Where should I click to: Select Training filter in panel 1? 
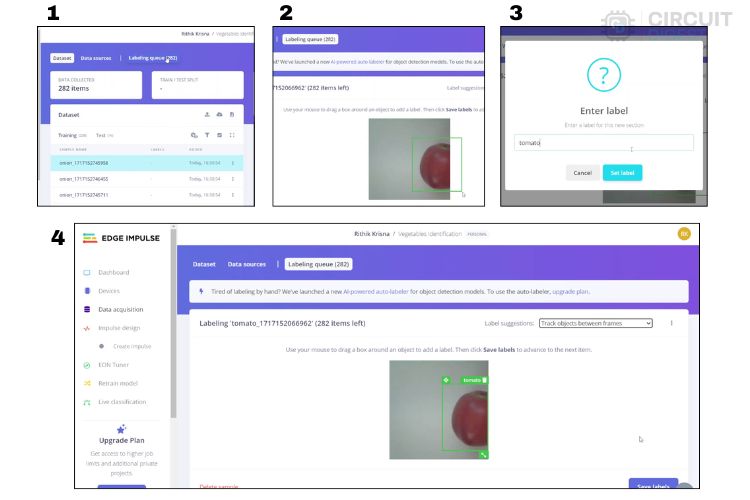(72, 135)
